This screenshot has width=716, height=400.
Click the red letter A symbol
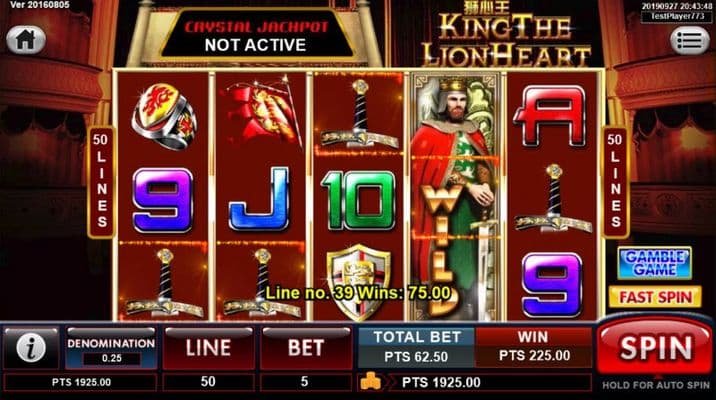click(551, 116)
